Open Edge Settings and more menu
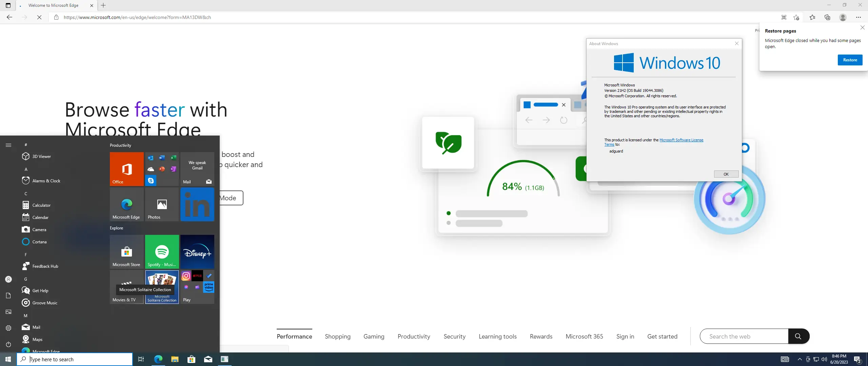 point(858,17)
